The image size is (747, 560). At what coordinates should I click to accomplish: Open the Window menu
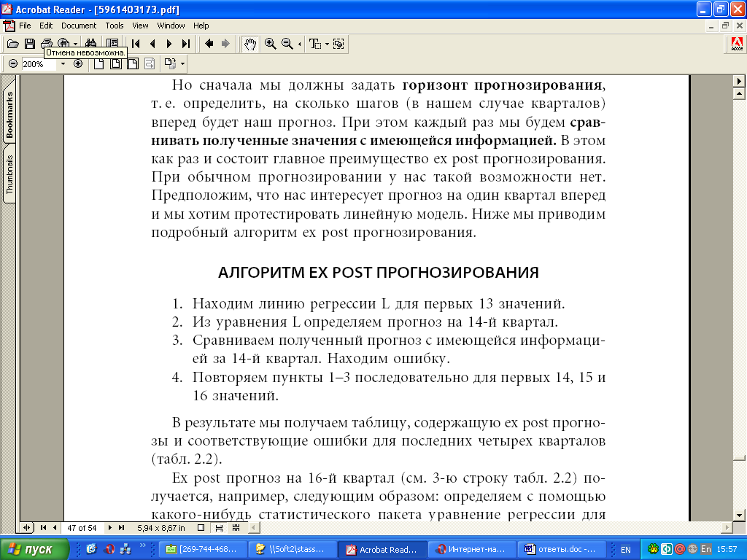point(171,26)
